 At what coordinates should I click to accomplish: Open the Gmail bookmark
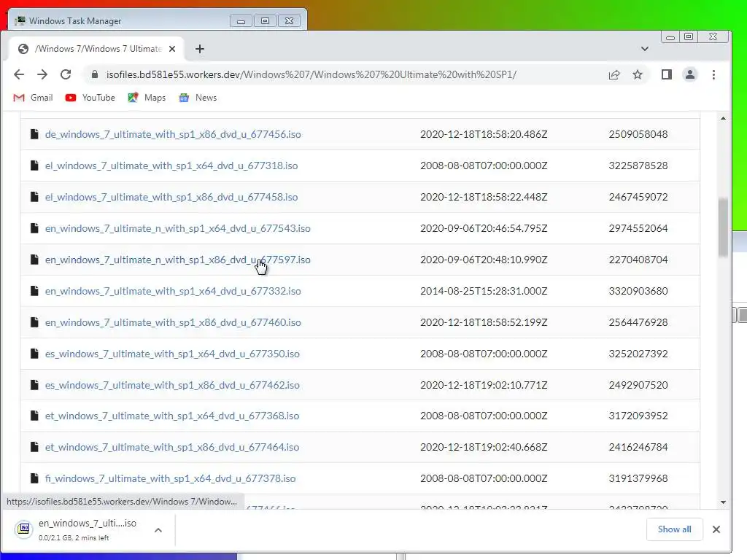click(x=33, y=98)
